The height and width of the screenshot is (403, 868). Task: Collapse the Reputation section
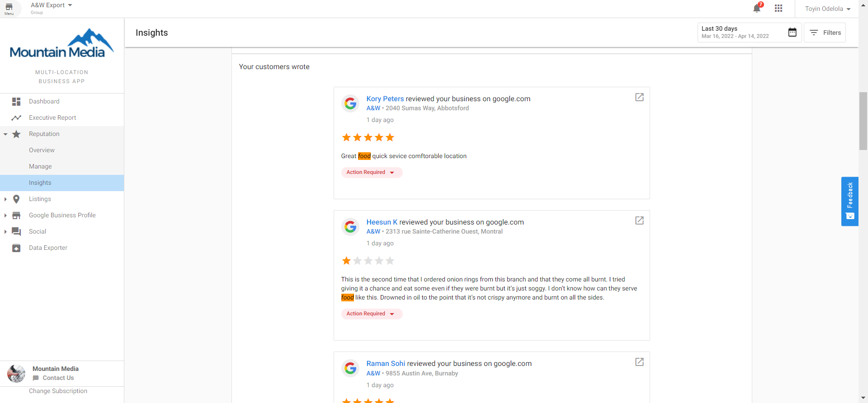[x=5, y=134]
